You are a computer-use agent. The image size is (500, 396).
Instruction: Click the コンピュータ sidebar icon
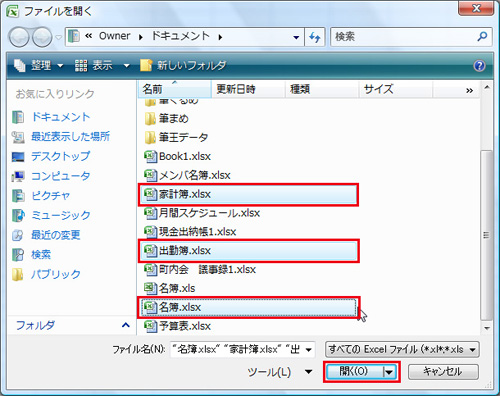coord(18,176)
